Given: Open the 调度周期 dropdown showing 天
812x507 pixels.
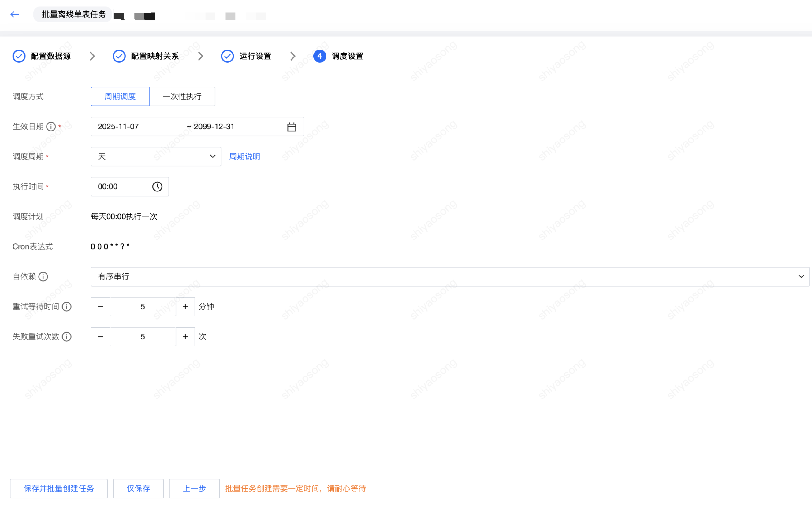Looking at the screenshot, I should (156, 157).
